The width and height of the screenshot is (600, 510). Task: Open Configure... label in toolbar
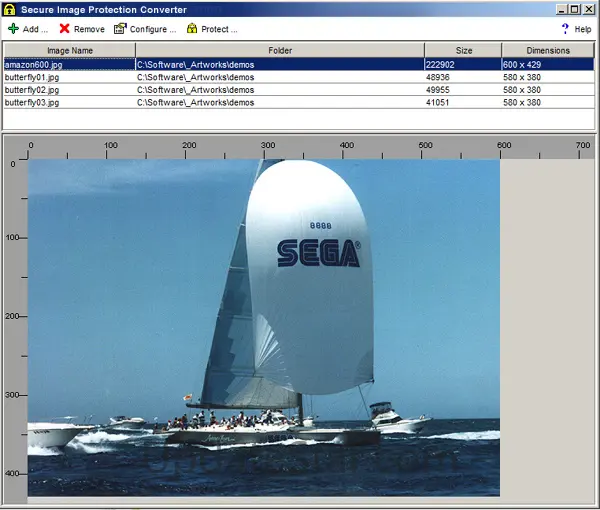coord(153,29)
